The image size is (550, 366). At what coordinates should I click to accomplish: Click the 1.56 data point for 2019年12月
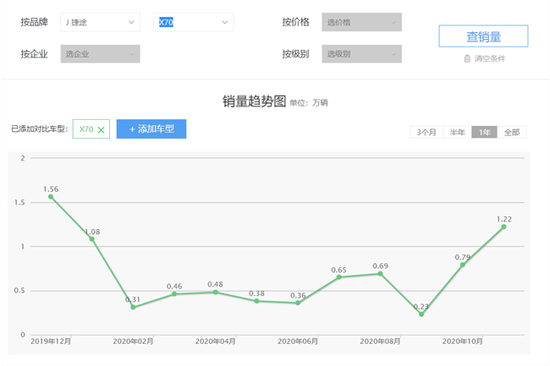tap(51, 197)
